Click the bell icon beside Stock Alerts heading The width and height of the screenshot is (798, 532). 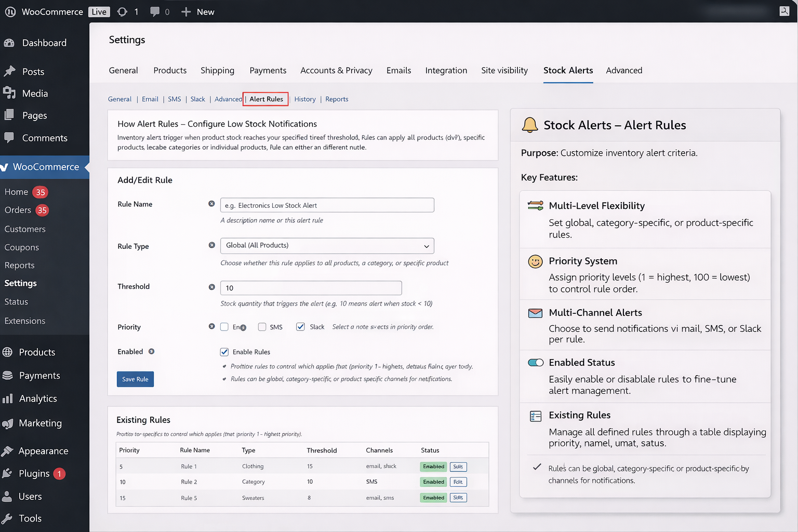pos(530,125)
